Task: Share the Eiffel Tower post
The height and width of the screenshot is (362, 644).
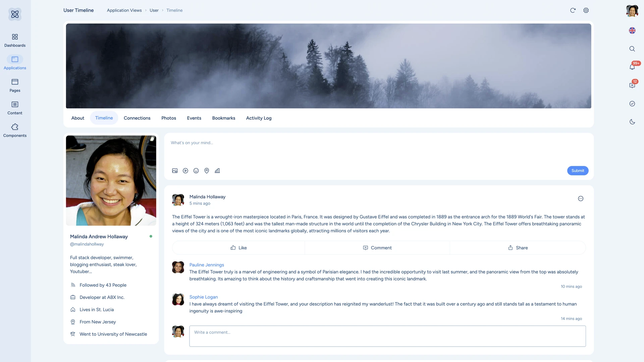Action: (518, 248)
